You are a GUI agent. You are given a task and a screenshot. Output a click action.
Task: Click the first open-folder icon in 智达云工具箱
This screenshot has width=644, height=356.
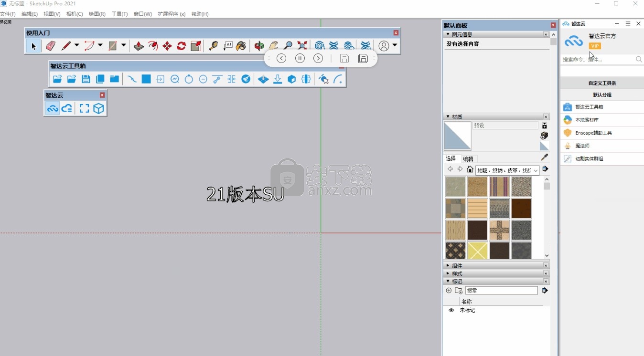point(57,79)
